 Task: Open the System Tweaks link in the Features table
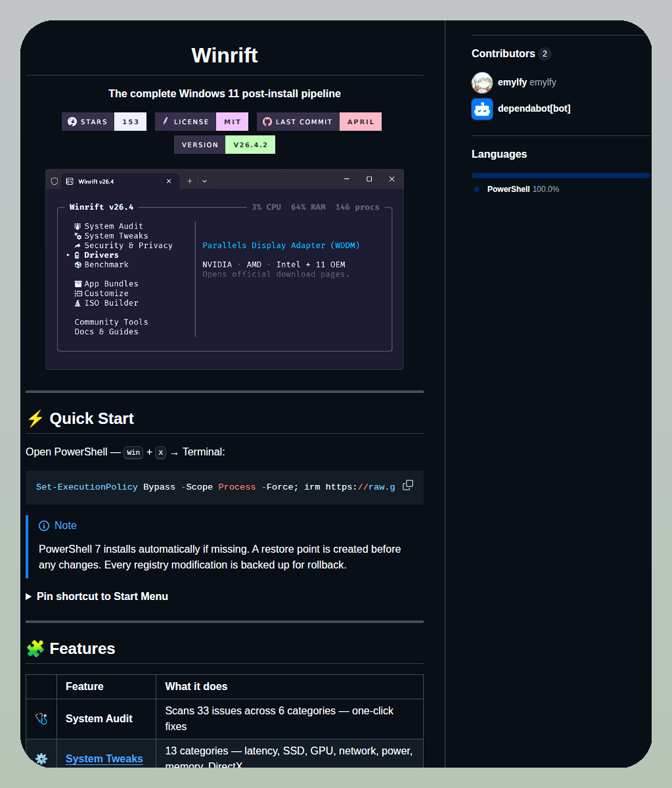click(104, 758)
